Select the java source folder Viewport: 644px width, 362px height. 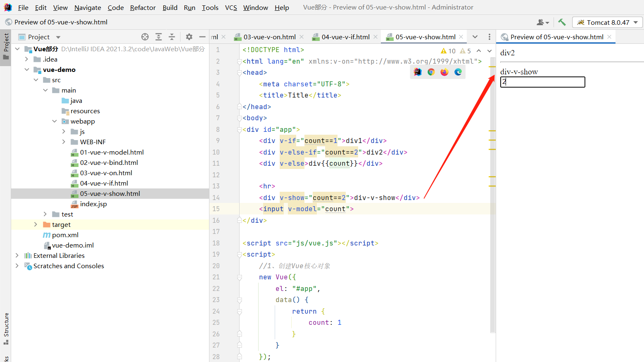click(76, 100)
